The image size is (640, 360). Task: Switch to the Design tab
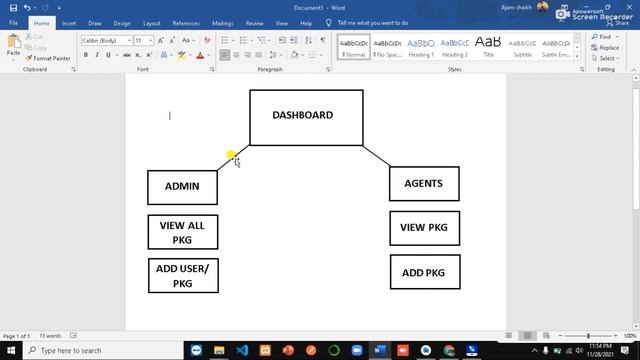(122, 23)
